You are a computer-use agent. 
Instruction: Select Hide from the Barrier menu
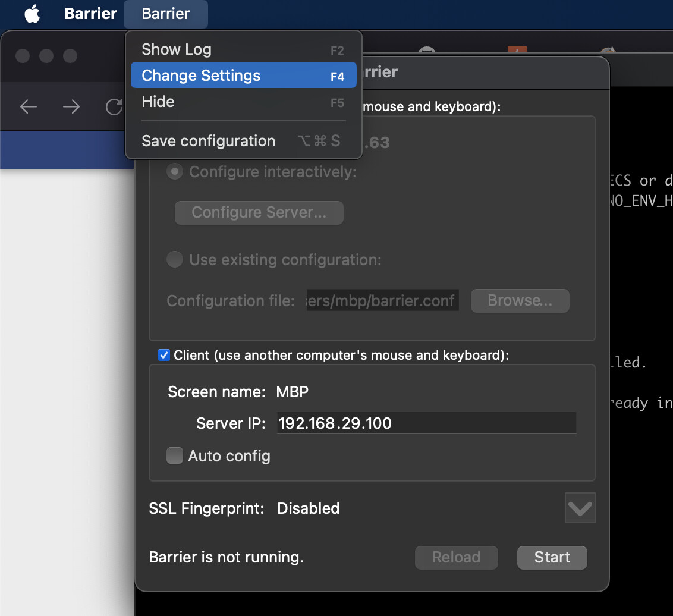pyautogui.click(x=158, y=102)
